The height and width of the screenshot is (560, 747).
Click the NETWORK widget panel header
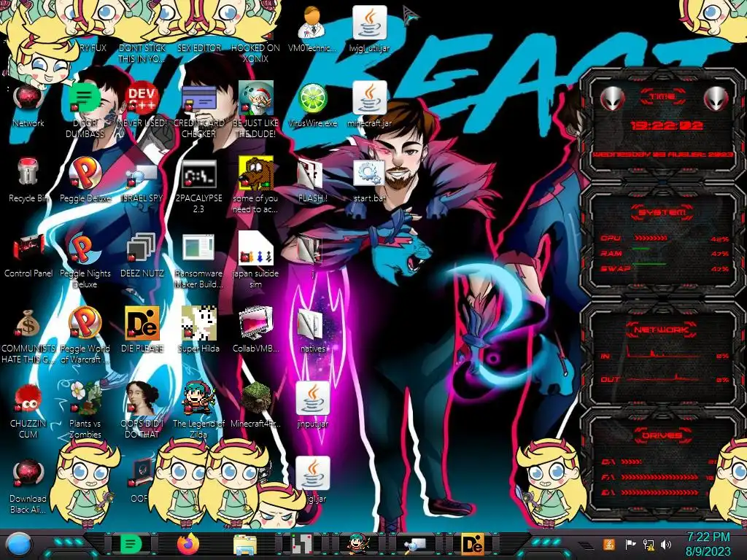[x=662, y=329]
